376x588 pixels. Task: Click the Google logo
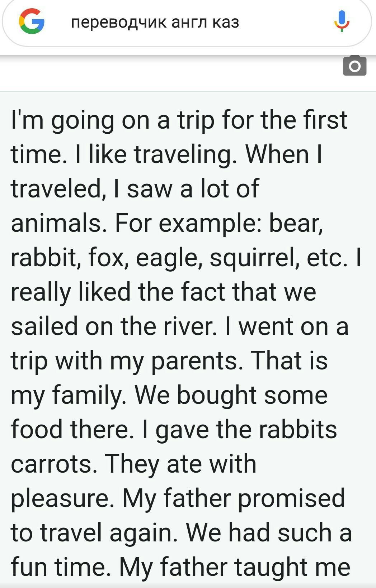tap(32, 21)
